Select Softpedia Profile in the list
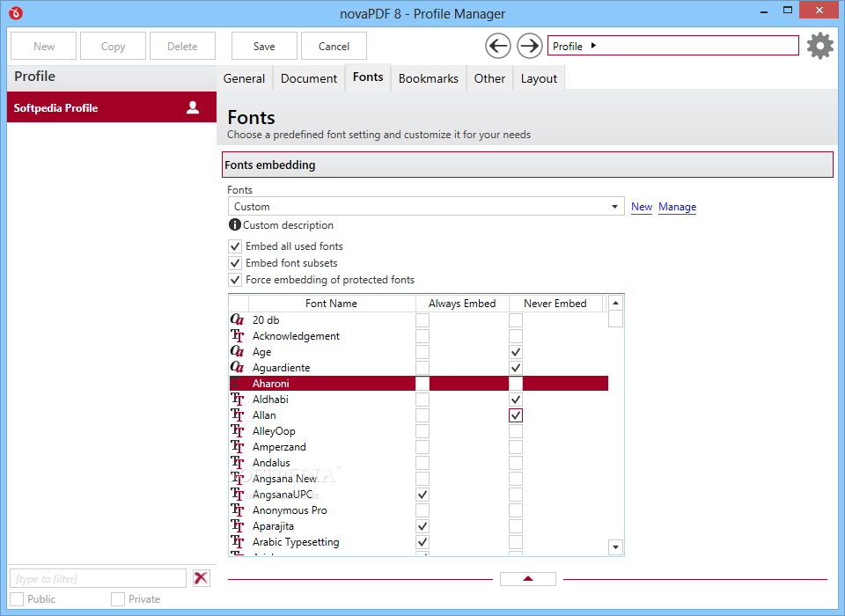Viewport: 845px width, 616px height. (x=112, y=107)
